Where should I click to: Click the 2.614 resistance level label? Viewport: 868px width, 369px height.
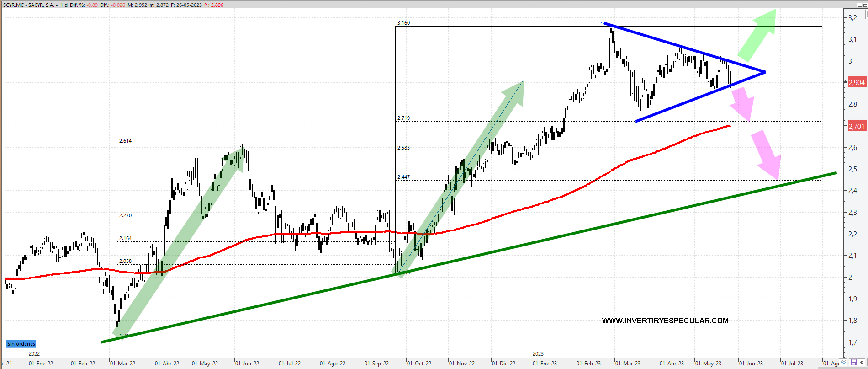click(x=125, y=141)
